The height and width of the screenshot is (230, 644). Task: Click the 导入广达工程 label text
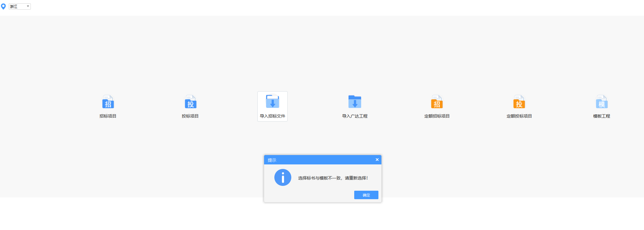(355, 116)
